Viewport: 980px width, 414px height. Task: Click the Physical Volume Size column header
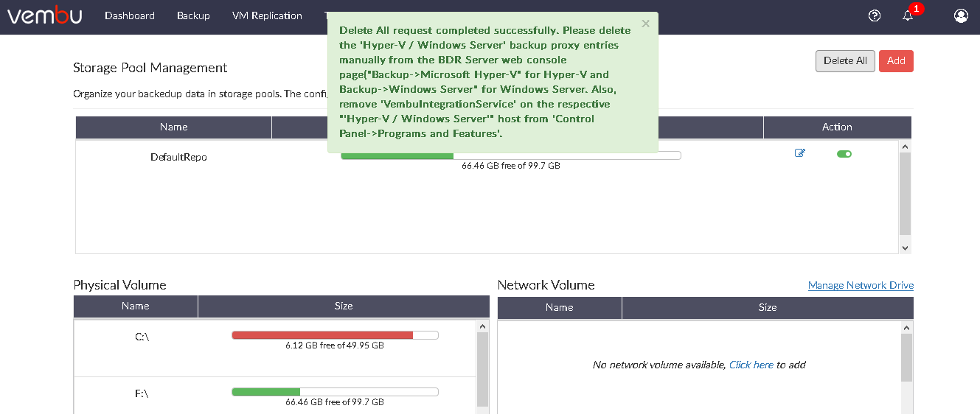pos(344,306)
